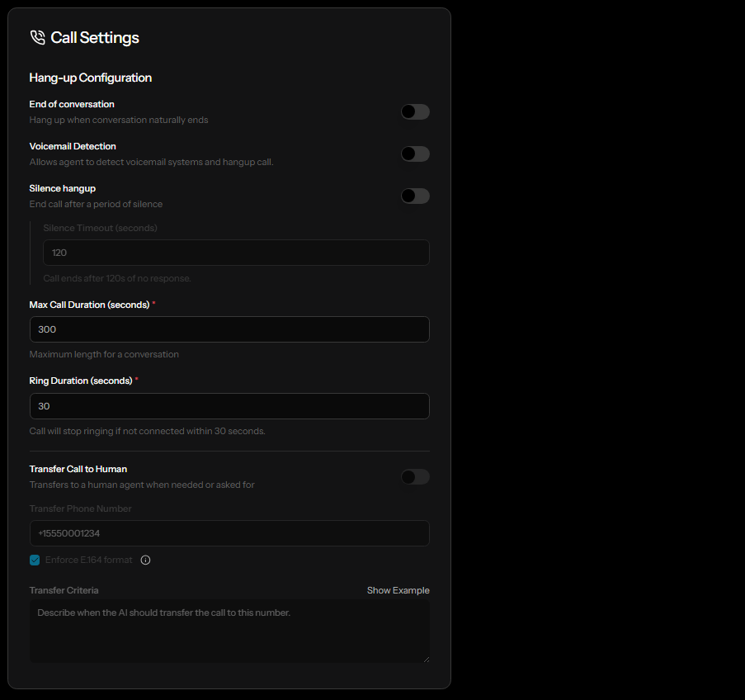Uncheck the Enforce E.164 format checkbox
Image resolution: width=745 pixels, height=700 pixels.
(x=35, y=560)
